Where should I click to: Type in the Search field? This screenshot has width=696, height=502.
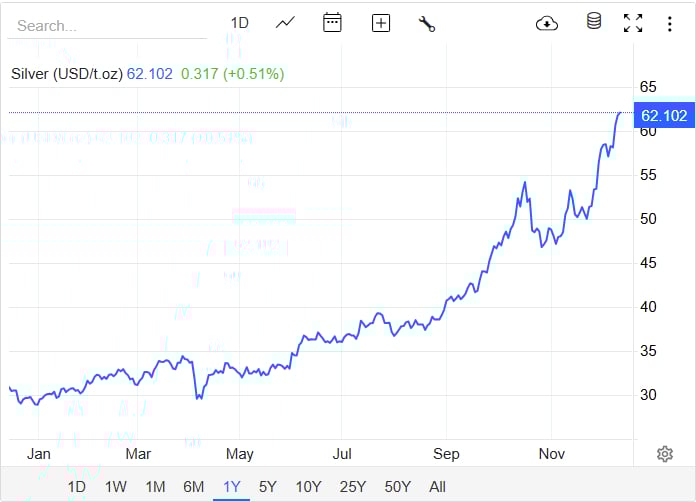tap(110, 26)
